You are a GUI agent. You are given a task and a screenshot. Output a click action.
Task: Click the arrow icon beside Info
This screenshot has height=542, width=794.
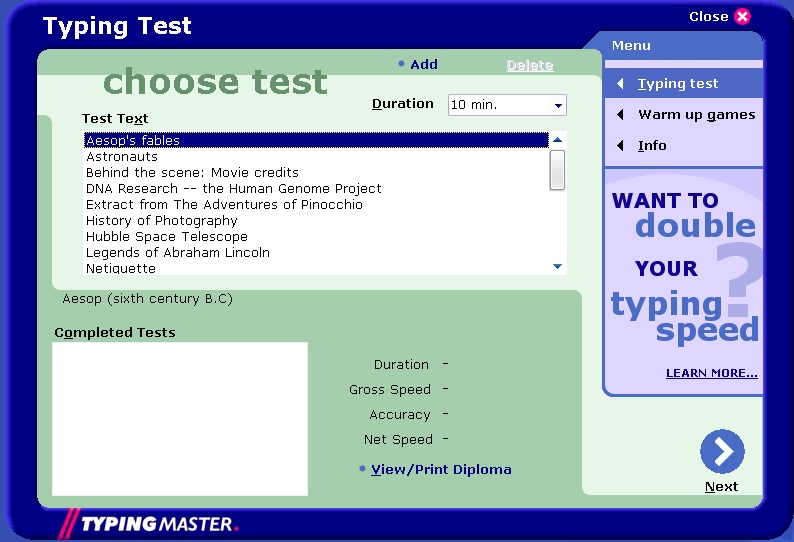pos(620,146)
